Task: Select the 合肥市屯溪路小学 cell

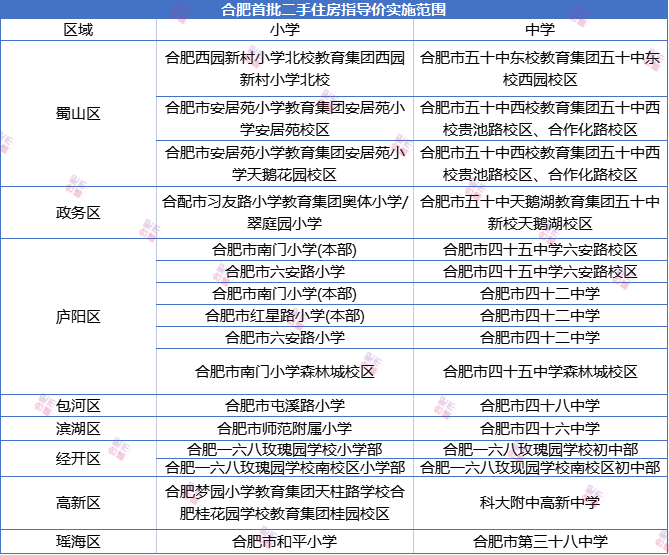Action: coord(285,406)
